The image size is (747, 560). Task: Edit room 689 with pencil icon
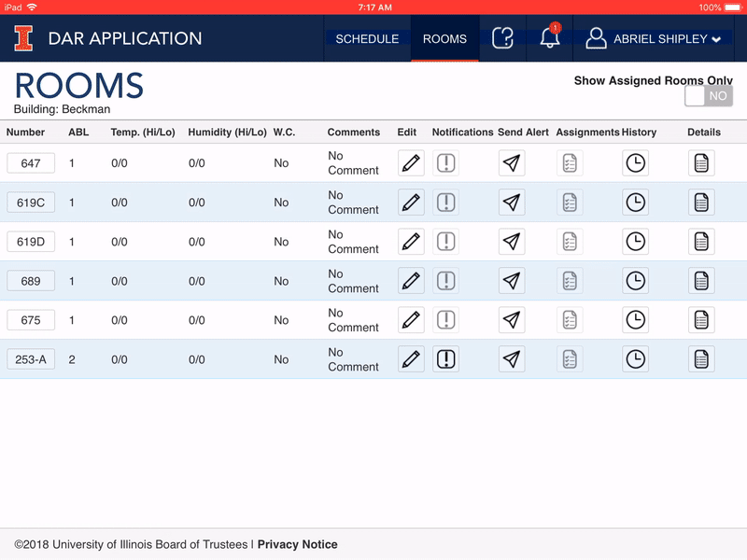coord(411,281)
